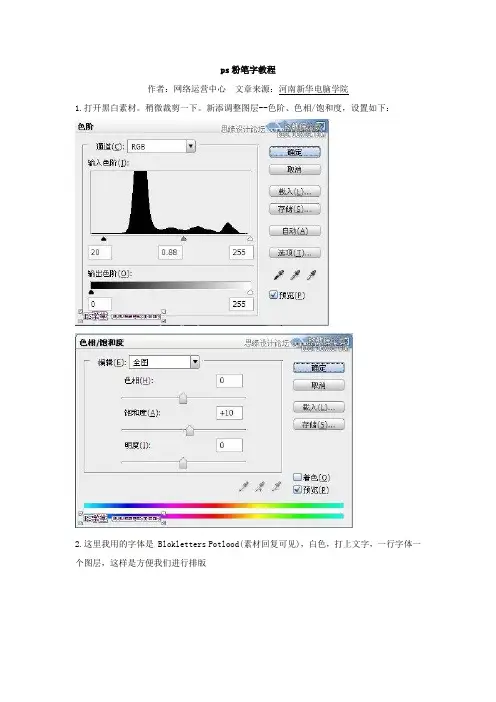
Task: Click the input highlight field showing 255
Action: coord(241,253)
